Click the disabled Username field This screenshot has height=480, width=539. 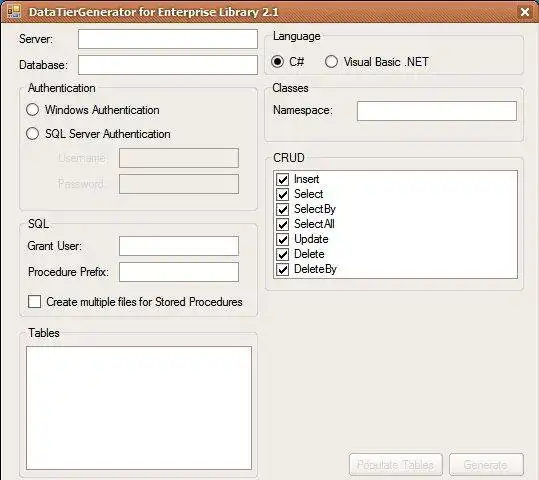pos(179,158)
